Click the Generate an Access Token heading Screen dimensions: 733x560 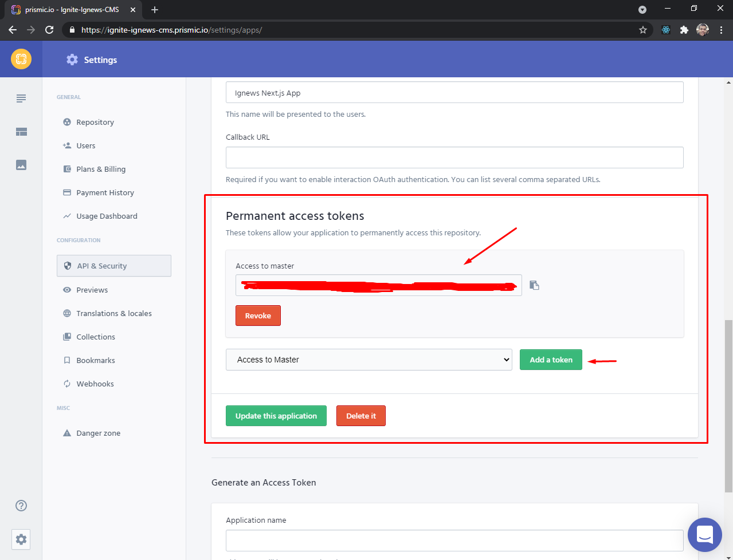coord(264,483)
